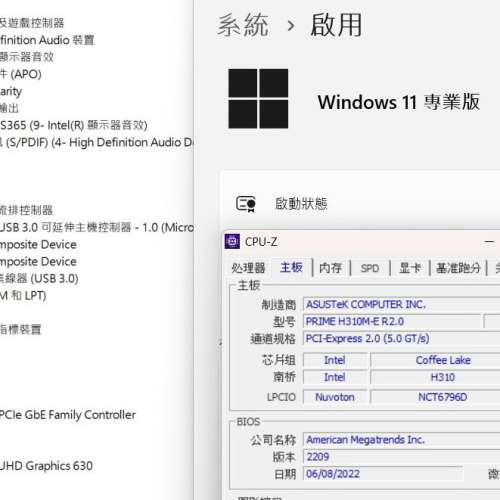The height and width of the screenshot is (500, 500).
Task: Select the S365 Intel(R) 顯示器音效 entry
Action: click(x=74, y=125)
